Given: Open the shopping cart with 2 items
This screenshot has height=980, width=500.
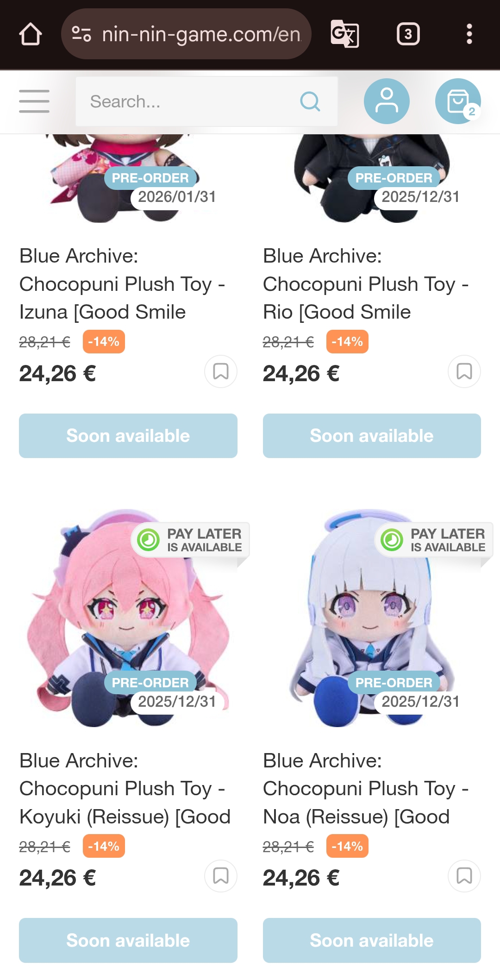Looking at the screenshot, I should (x=458, y=101).
